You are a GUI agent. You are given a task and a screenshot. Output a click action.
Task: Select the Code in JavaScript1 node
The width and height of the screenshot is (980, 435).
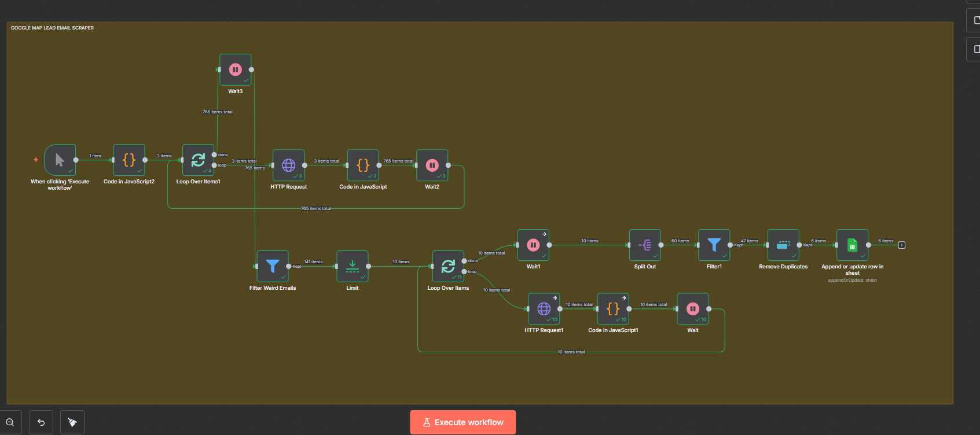pos(613,309)
